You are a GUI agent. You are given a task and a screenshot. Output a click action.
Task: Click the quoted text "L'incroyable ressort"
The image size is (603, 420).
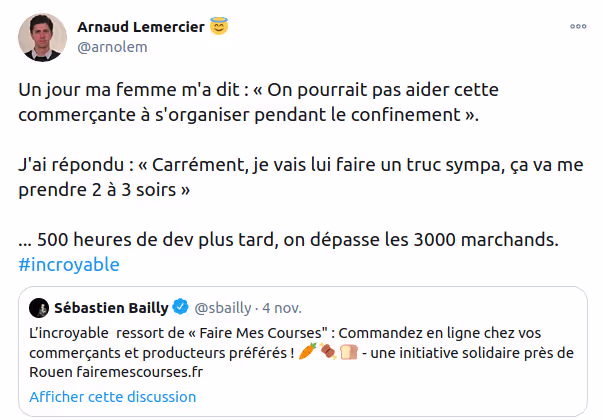tap(150, 333)
